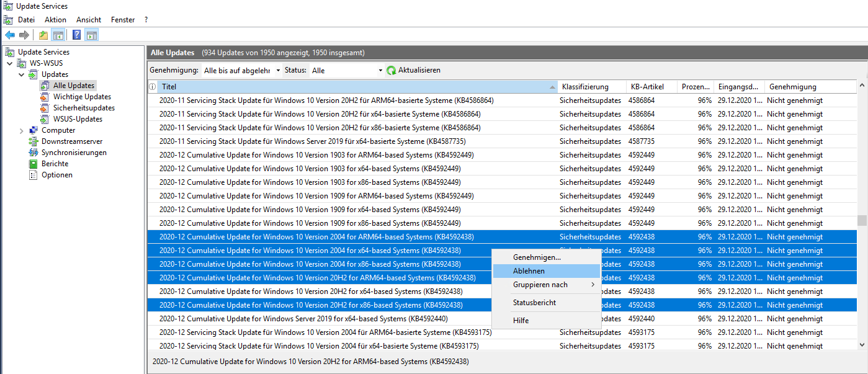The width and height of the screenshot is (868, 374).
Task: Choose Statusbericht in the context menu
Action: click(547, 303)
